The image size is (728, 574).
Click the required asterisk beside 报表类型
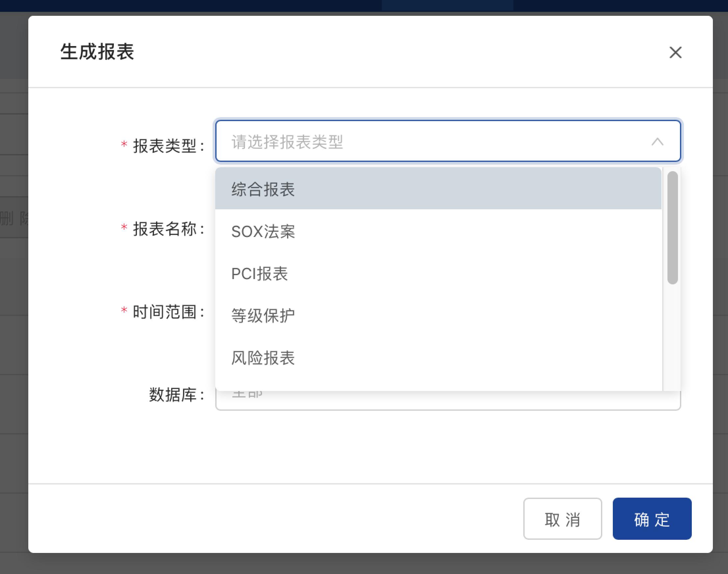coord(124,144)
